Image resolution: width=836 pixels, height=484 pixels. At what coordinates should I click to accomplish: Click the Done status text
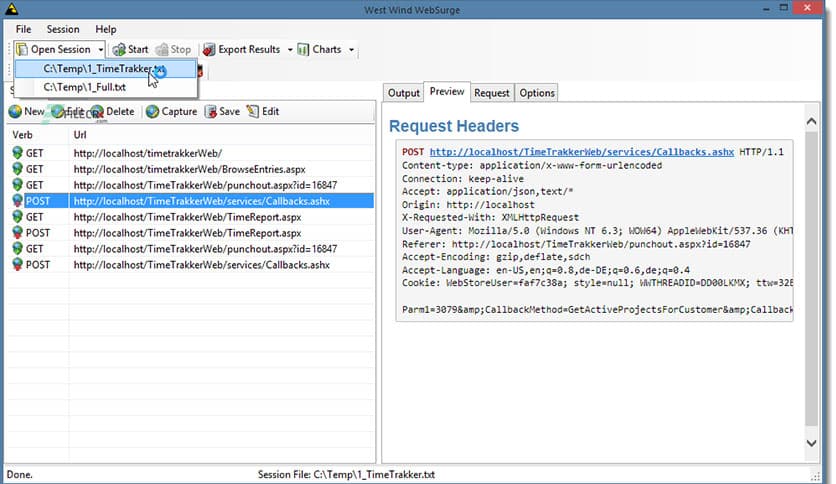point(19,474)
